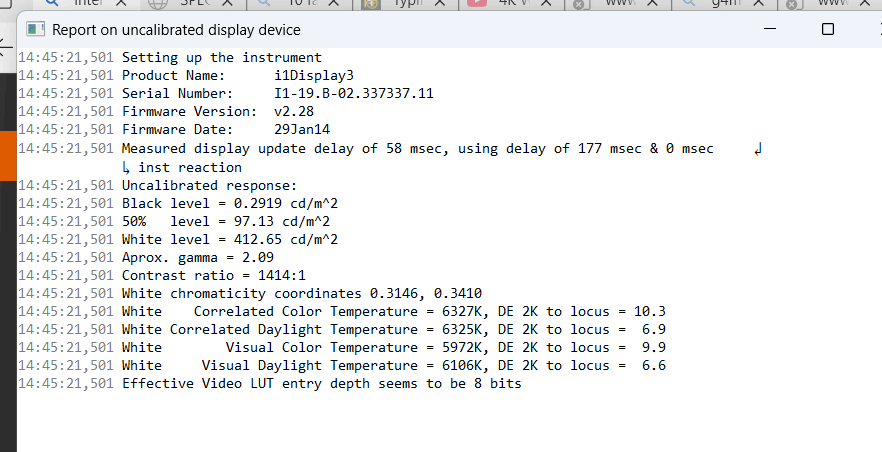Click the 'Contrast ratio = 1414:1' line
882x452 pixels.
pos(214,275)
